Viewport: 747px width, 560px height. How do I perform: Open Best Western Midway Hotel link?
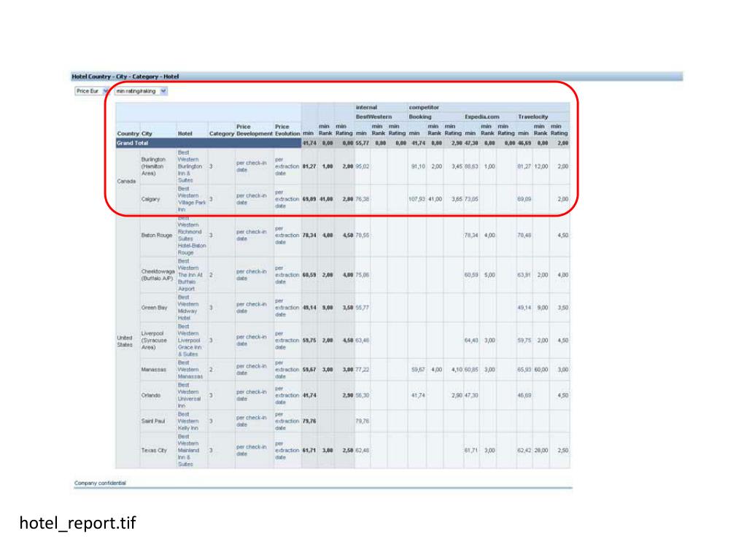pos(187,308)
